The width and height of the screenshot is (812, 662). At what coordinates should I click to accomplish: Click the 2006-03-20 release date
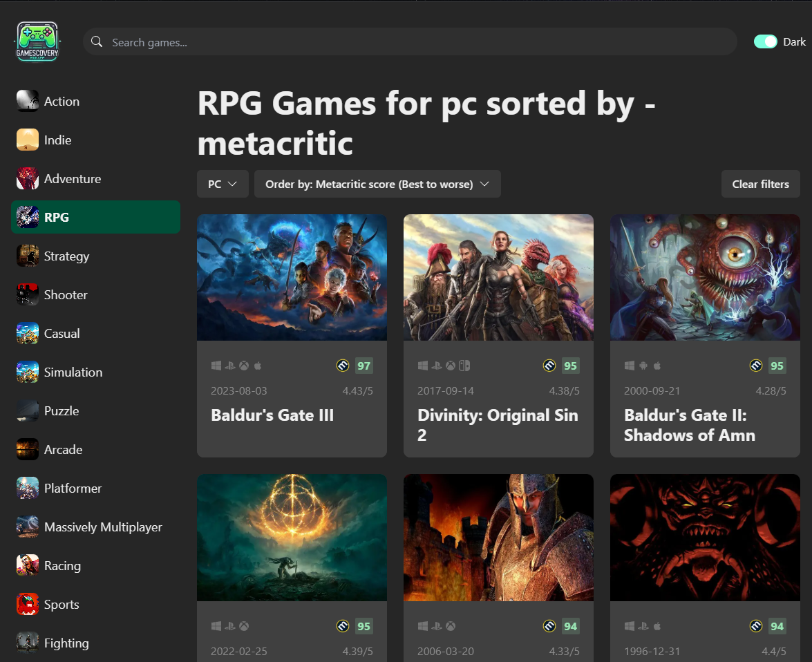[445, 651]
